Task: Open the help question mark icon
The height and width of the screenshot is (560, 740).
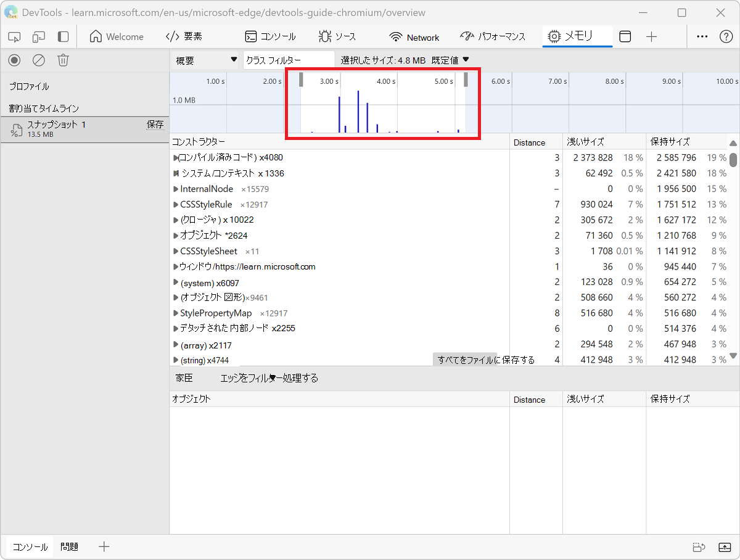Action: tap(726, 37)
